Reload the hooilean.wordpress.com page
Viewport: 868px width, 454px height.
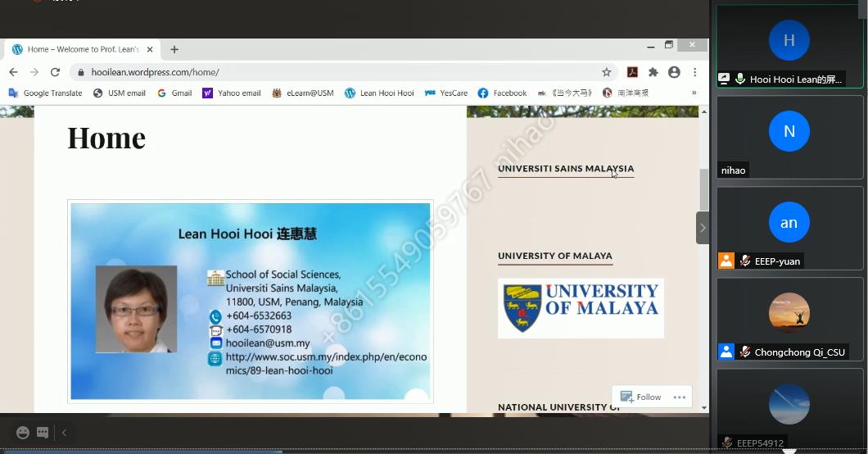coord(55,72)
